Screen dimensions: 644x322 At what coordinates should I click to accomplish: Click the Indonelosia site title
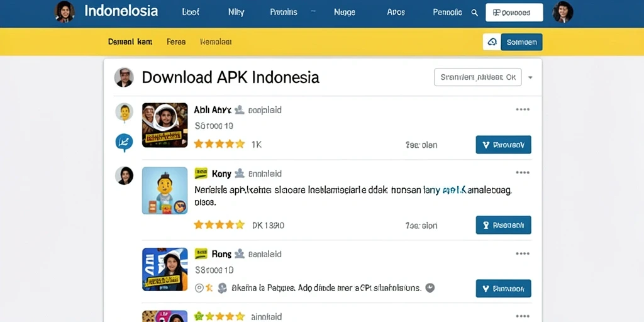point(121,11)
